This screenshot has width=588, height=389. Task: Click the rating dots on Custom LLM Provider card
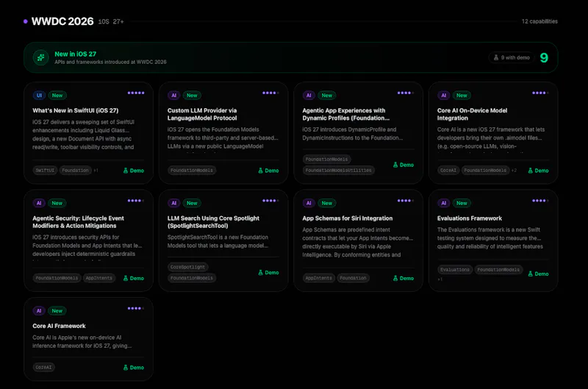point(270,93)
